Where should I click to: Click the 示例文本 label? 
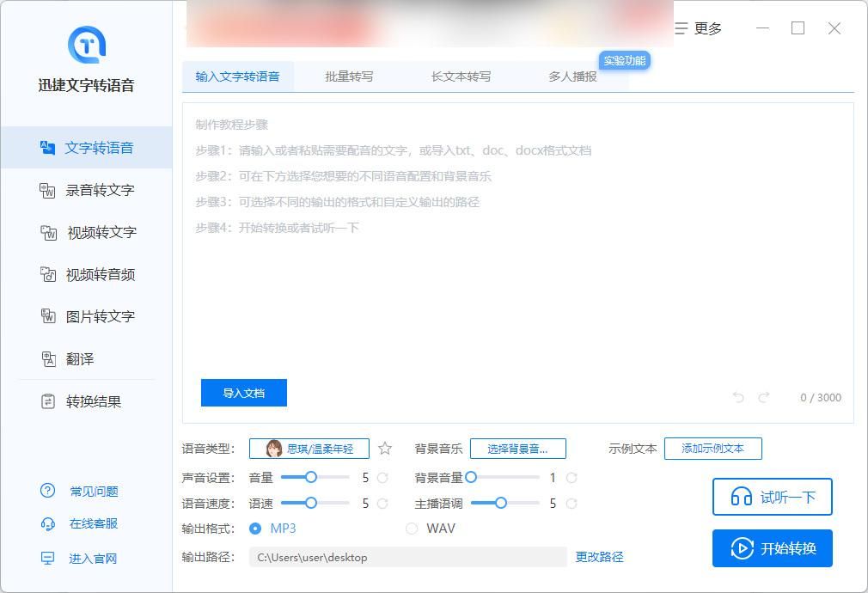click(x=633, y=449)
